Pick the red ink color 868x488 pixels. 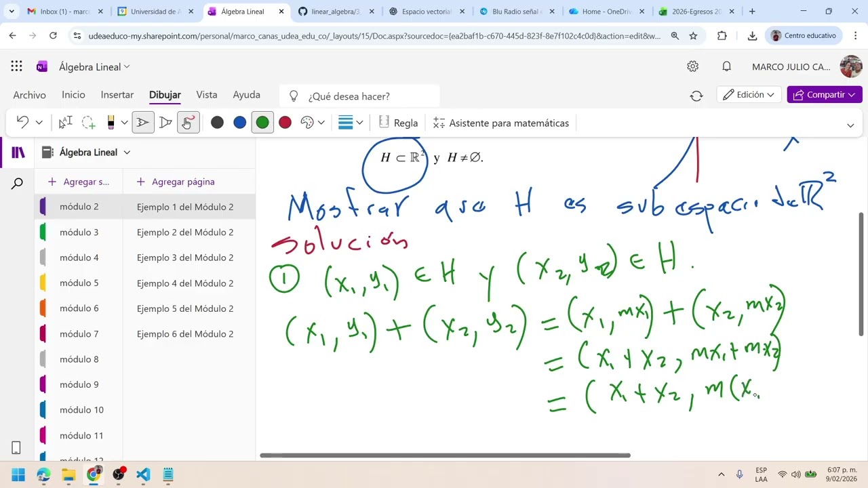tap(285, 123)
